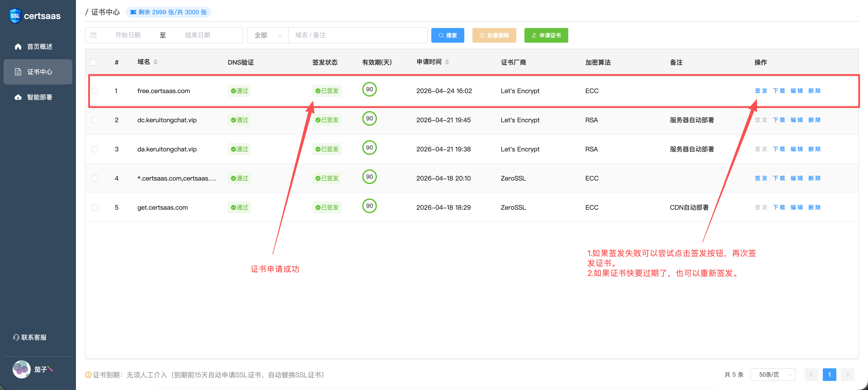Click the domain column sort arrows

tap(155, 62)
